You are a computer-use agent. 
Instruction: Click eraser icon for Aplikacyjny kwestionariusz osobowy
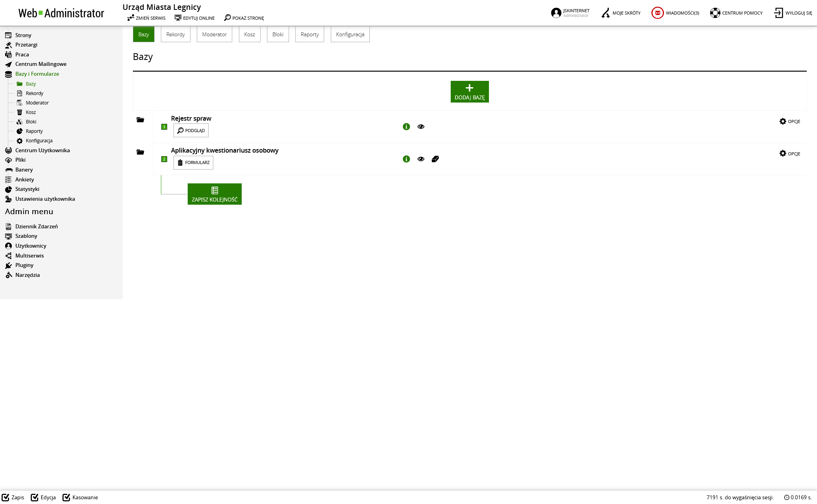click(x=435, y=159)
